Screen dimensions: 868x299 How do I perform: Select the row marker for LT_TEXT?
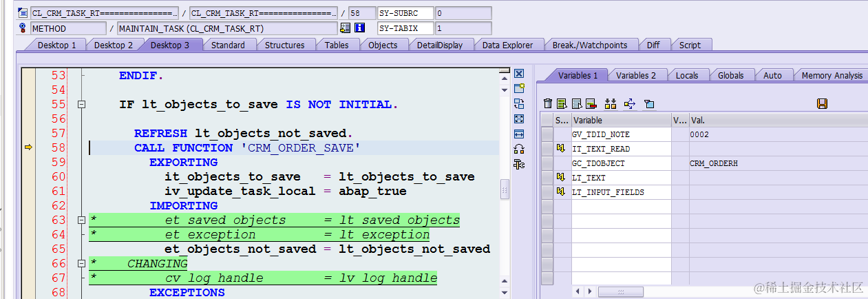coord(547,178)
